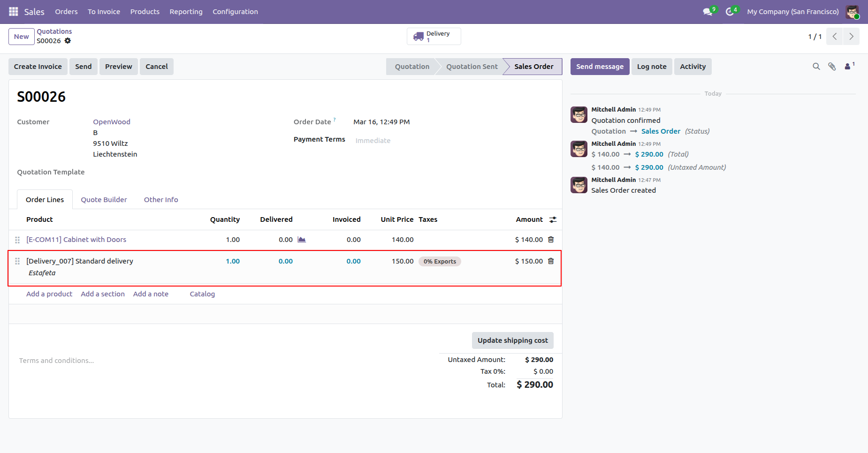The width and height of the screenshot is (868, 453).
Task: Click the Create Invoice button
Action: pos(38,67)
